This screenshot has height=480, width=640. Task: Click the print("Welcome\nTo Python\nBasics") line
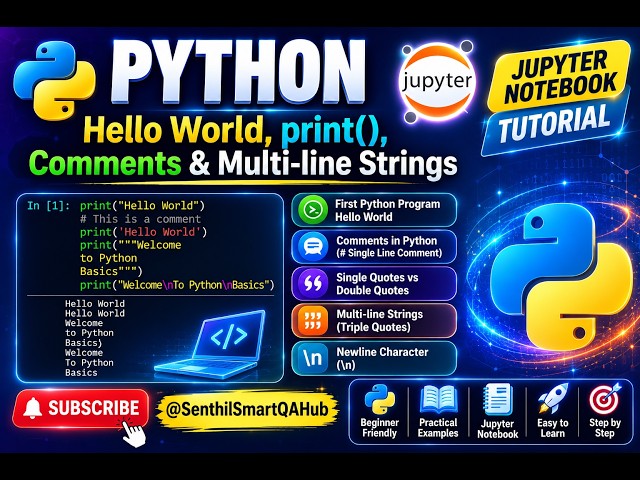[177, 284]
